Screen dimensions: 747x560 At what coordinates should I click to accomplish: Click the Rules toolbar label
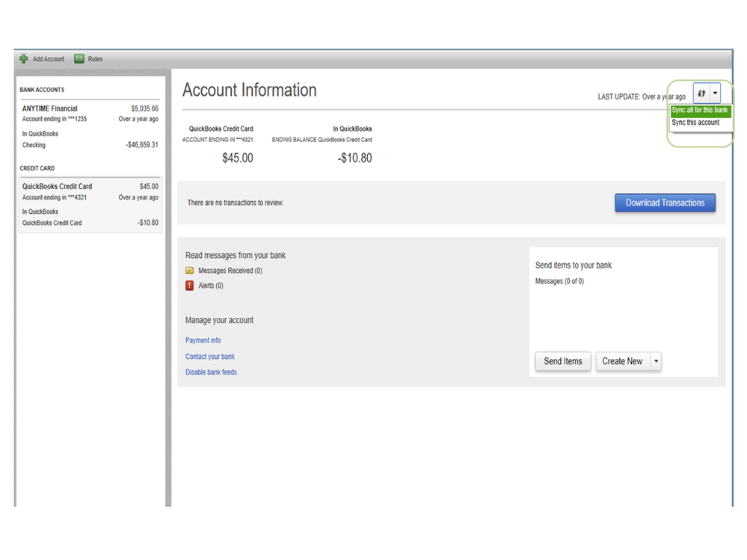[95, 59]
